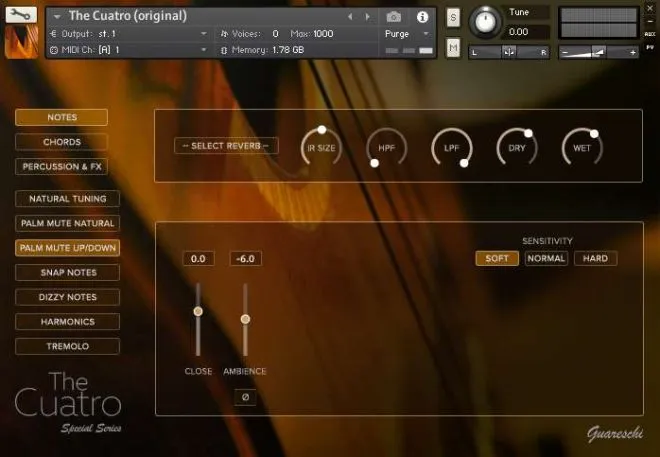Image resolution: width=660 pixels, height=457 pixels.
Task: Close the instrument with X icon
Action: (x=650, y=8)
